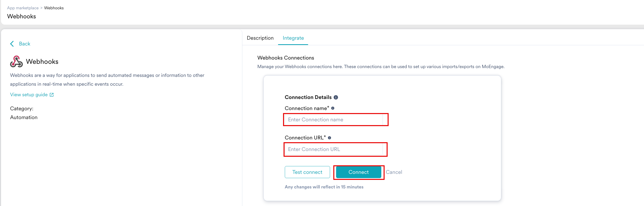The height and width of the screenshot is (206, 644).
Task: Open the View setup guide link
Action: coord(29,95)
